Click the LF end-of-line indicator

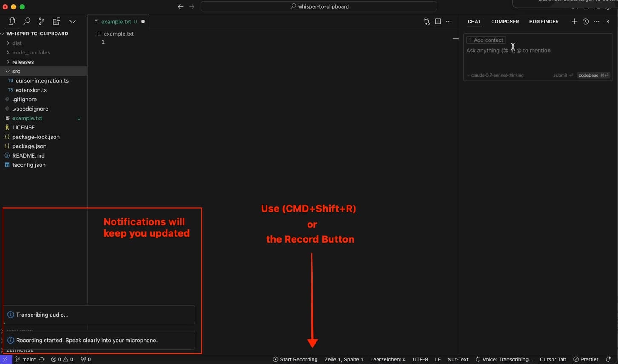click(x=438, y=359)
